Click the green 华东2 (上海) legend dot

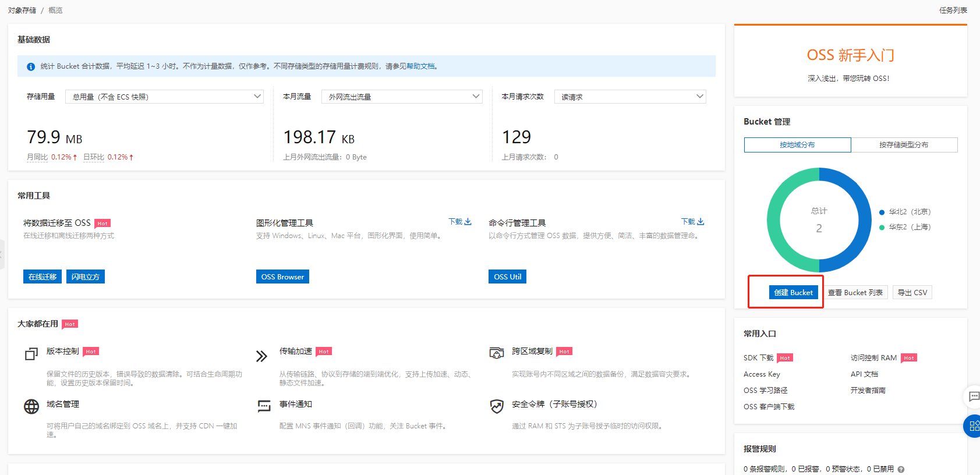click(x=882, y=228)
